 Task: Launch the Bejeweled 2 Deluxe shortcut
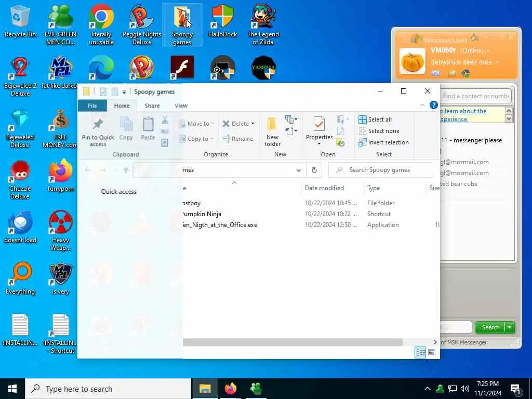20,77
